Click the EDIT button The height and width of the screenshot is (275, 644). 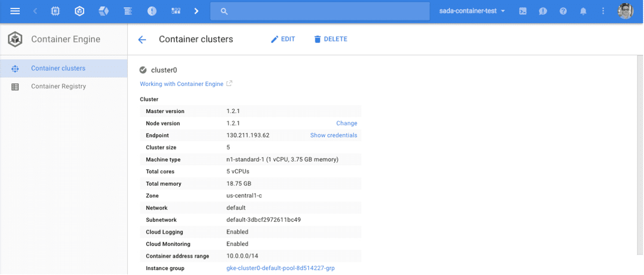tap(283, 39)
